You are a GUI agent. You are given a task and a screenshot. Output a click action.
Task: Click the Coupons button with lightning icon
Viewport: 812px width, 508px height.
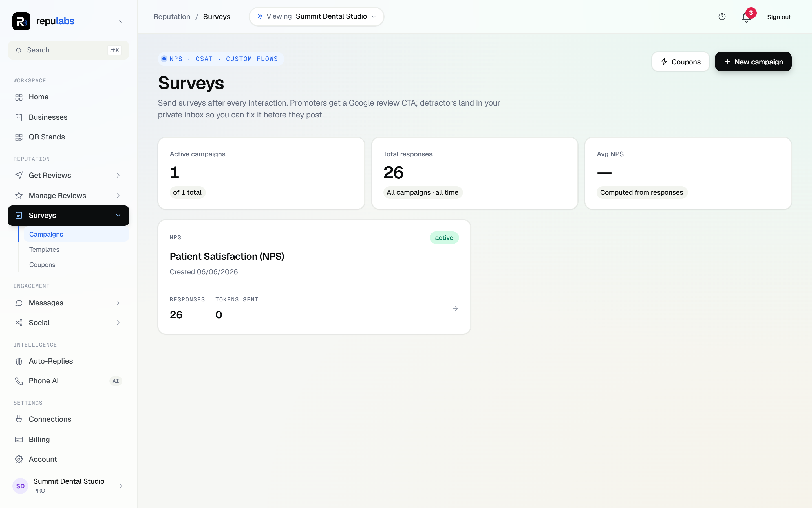click(x=680, y=62)
